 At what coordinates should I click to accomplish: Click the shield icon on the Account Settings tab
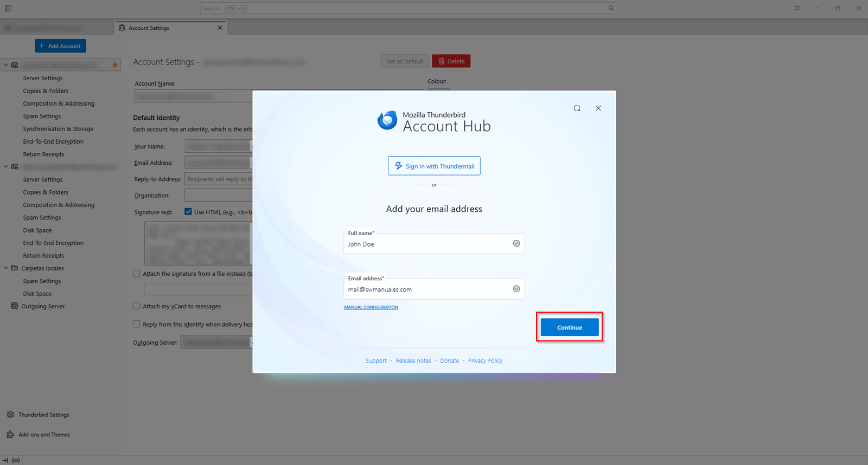[122, 28]
